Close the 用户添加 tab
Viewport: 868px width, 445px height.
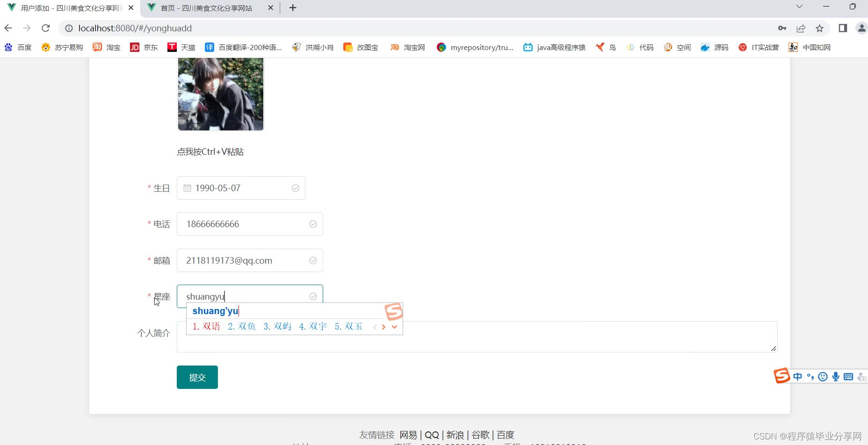pyautogui.click(x=131, y=8)
